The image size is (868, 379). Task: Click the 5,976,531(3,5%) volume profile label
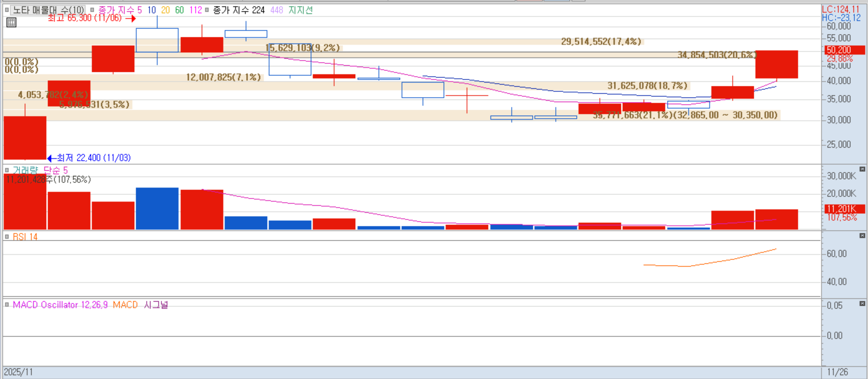click(94, 105)
